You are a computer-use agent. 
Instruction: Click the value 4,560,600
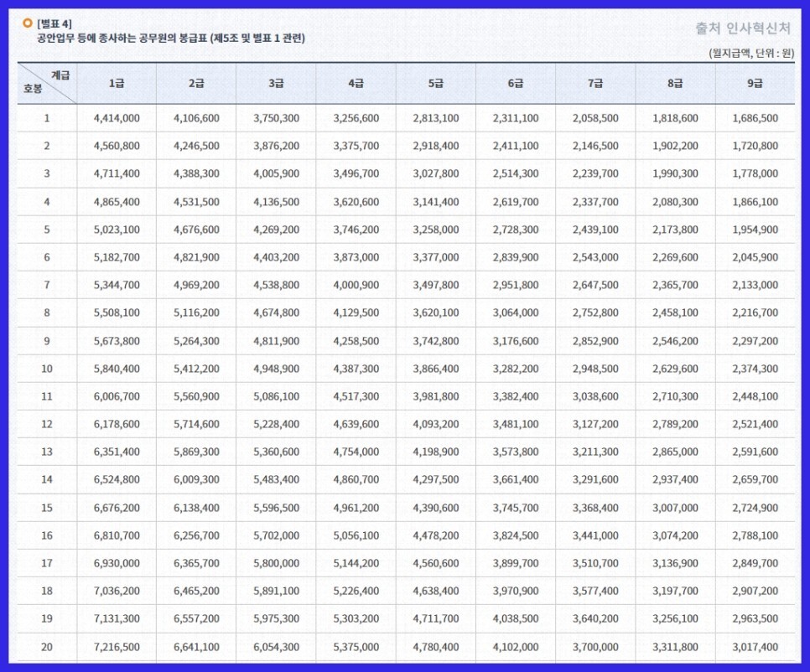click(x=435, y=563)
